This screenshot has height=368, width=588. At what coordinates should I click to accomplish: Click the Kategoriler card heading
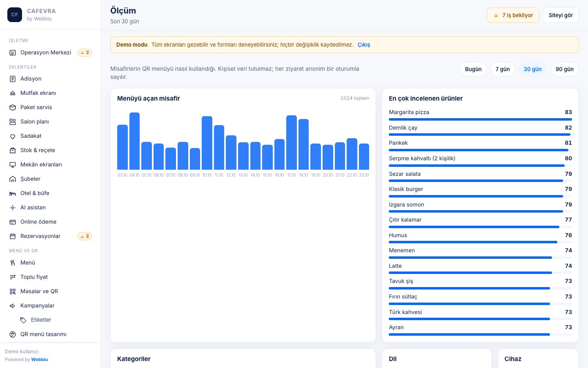click(x=134, y=359)
